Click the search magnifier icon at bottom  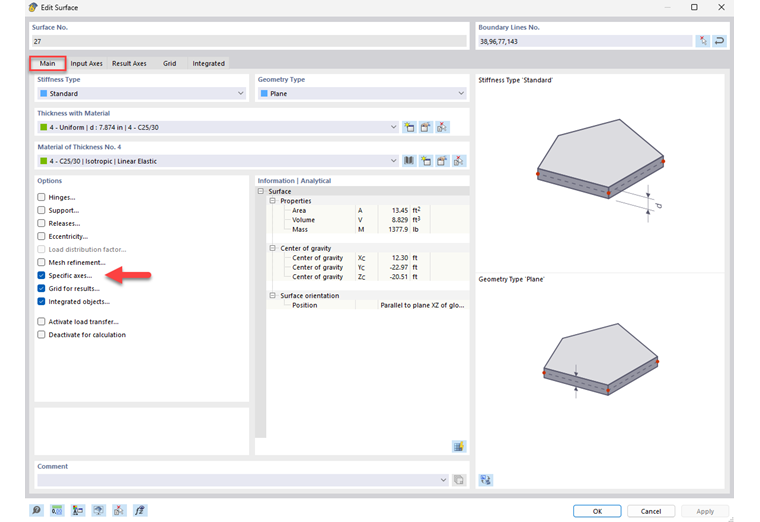click(36, 510)
